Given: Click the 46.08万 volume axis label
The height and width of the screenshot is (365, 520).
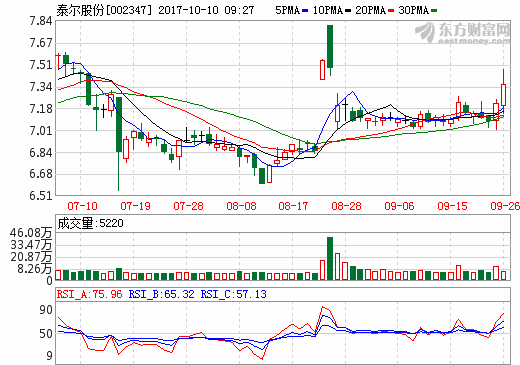Looking at the screenshot, I should click(31, 233).
